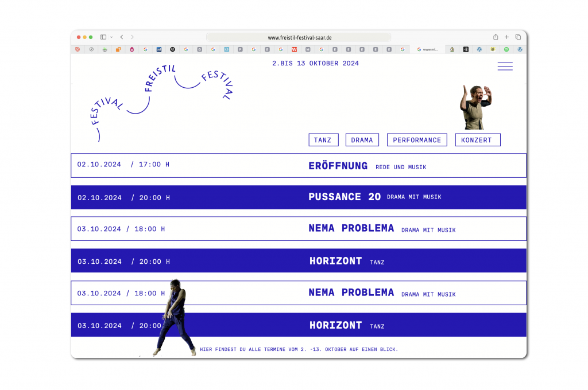Select the PERFORMANCE filter
The image size is (588, 390).
click(417, 140)
